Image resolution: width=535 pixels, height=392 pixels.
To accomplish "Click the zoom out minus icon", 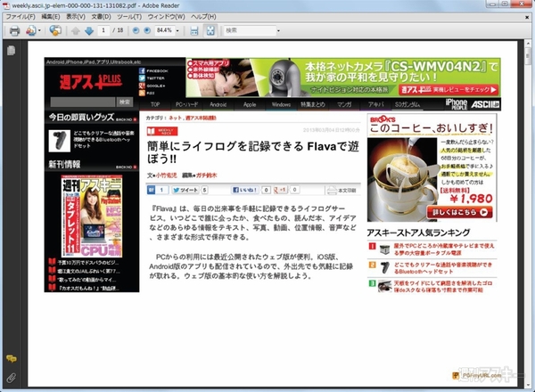I will pos(136,30).
